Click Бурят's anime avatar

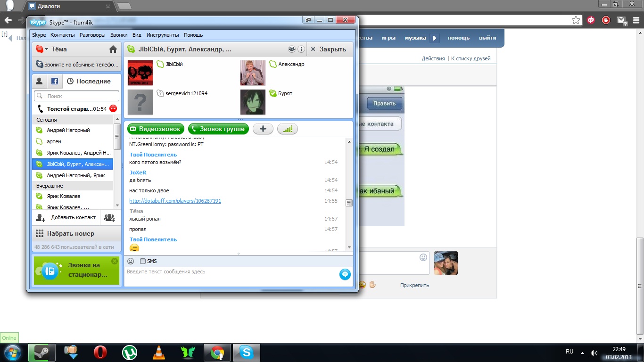point(253,102)
